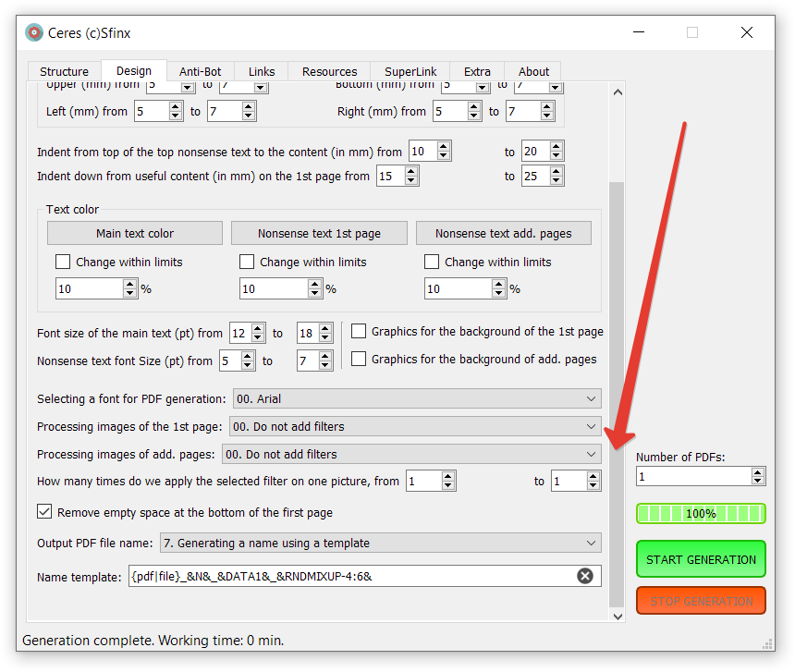Decrease Nonsense text font size maximum value
Viewport: 795px width, 672px height.
[326, 365]
